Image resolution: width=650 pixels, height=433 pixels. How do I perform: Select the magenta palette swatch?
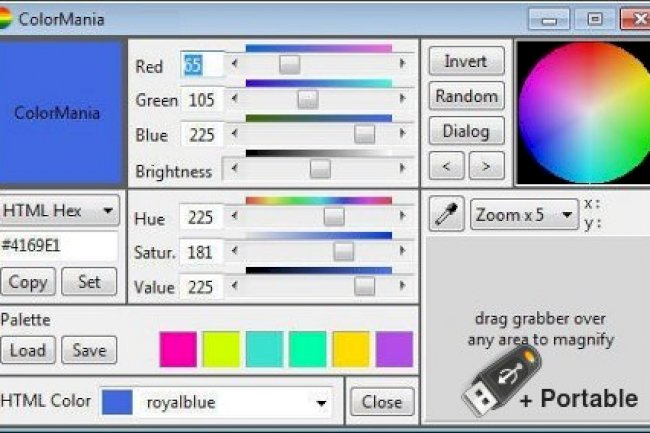(178, 349)
